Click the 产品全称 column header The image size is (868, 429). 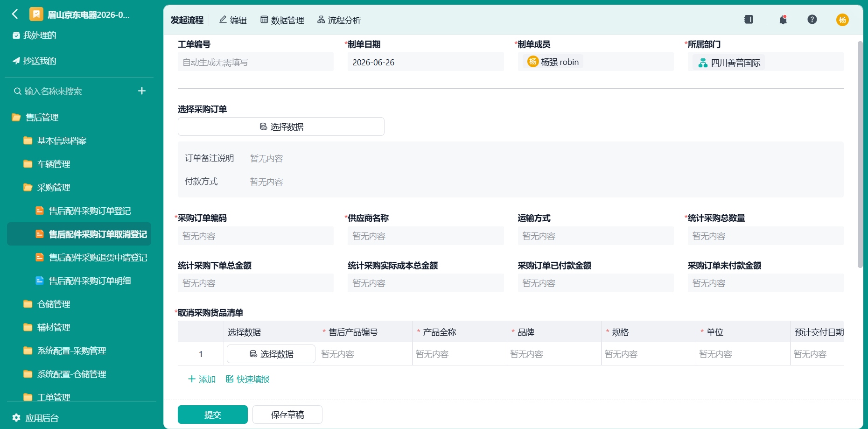(x=460, y=332)
